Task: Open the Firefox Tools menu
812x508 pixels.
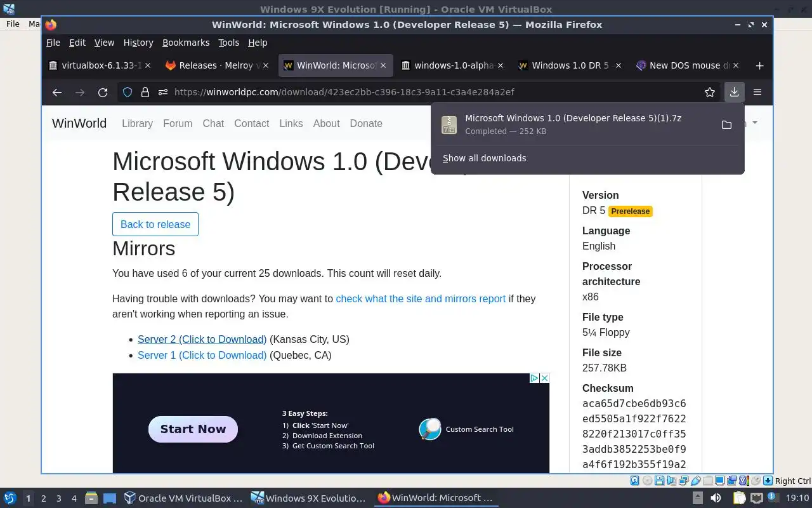Action: click(229, 43)
